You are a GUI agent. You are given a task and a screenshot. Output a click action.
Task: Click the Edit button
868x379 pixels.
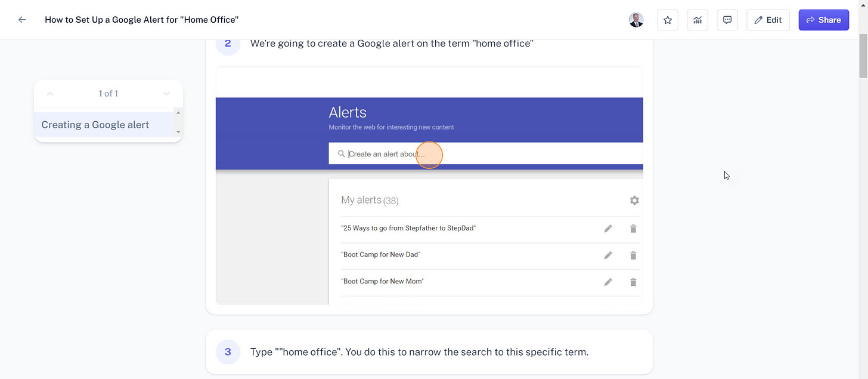(x=768, y=20)
